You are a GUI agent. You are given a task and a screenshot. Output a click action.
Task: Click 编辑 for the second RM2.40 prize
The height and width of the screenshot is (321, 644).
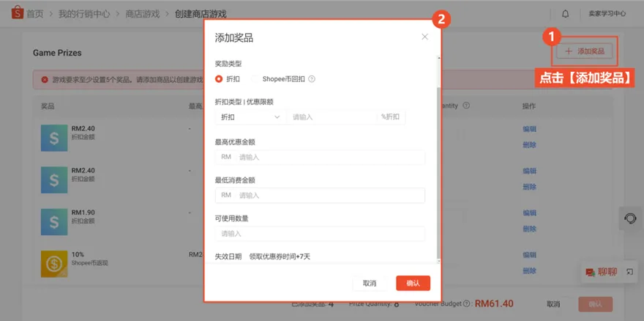coord(529,171)
